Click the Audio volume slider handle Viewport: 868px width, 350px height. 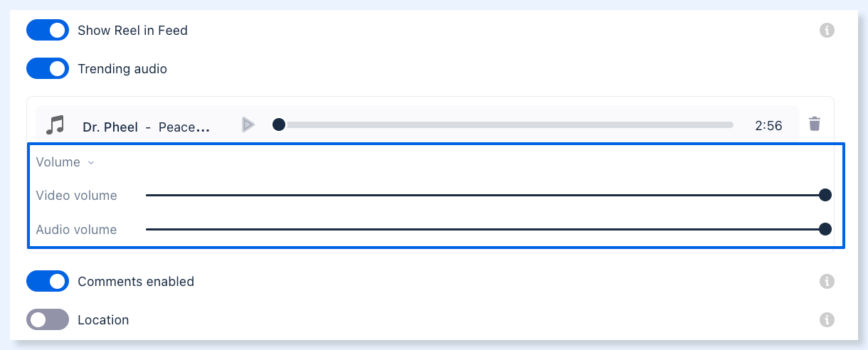coord(825,229)
